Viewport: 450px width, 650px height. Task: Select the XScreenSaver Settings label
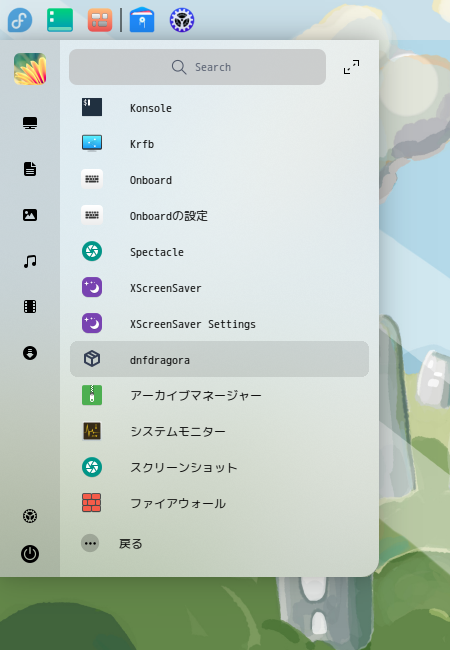193,324
